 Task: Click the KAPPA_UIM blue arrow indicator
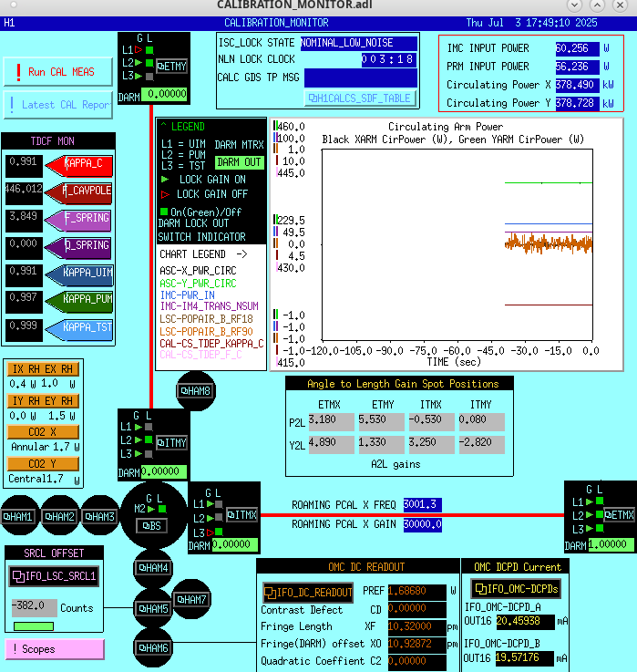79,275
